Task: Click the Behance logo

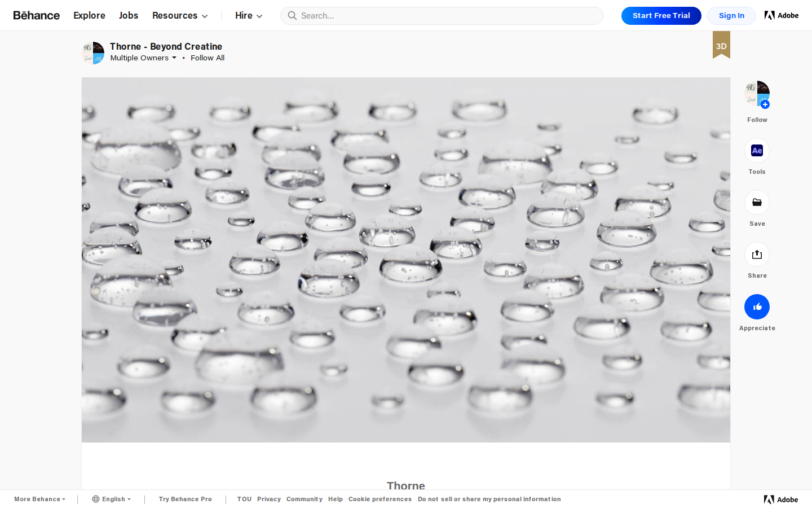Action: point(37,15)
